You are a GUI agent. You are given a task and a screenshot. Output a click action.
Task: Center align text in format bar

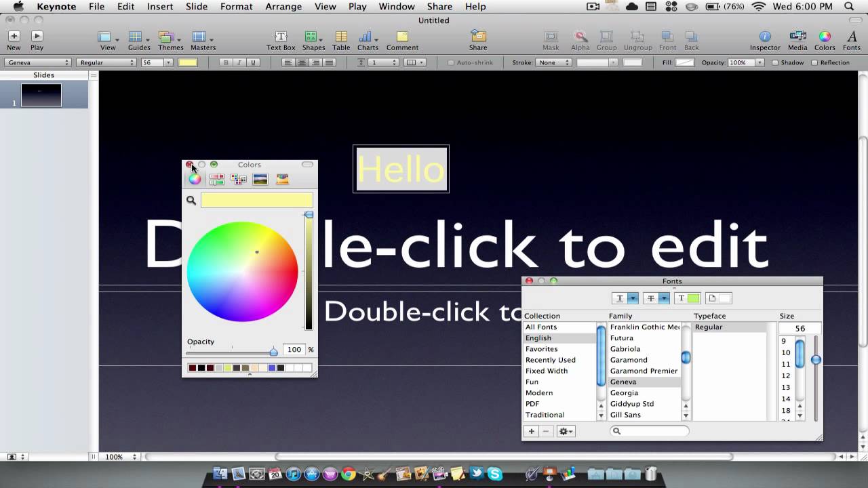pos(302,62)
